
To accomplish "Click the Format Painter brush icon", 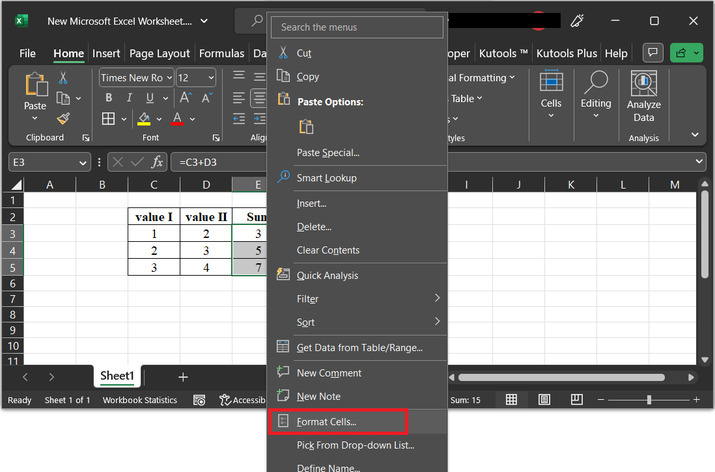I will (x=63, y=119).
